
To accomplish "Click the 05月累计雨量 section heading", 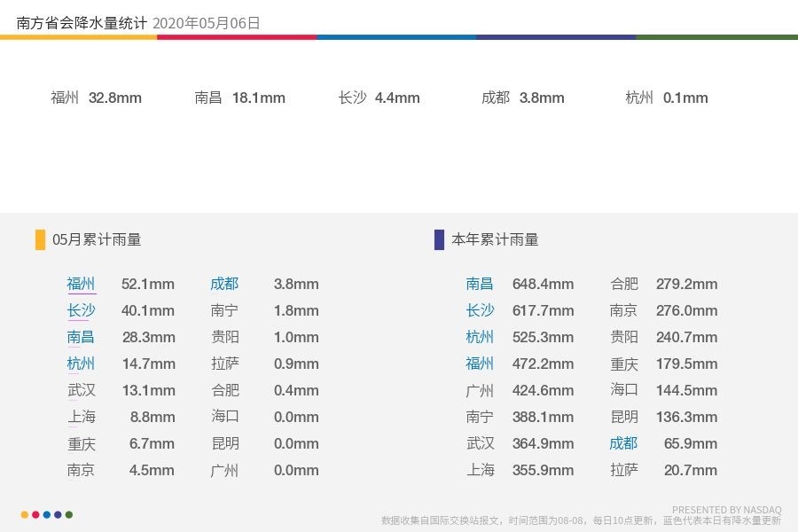I will click(x=97, y=239).
